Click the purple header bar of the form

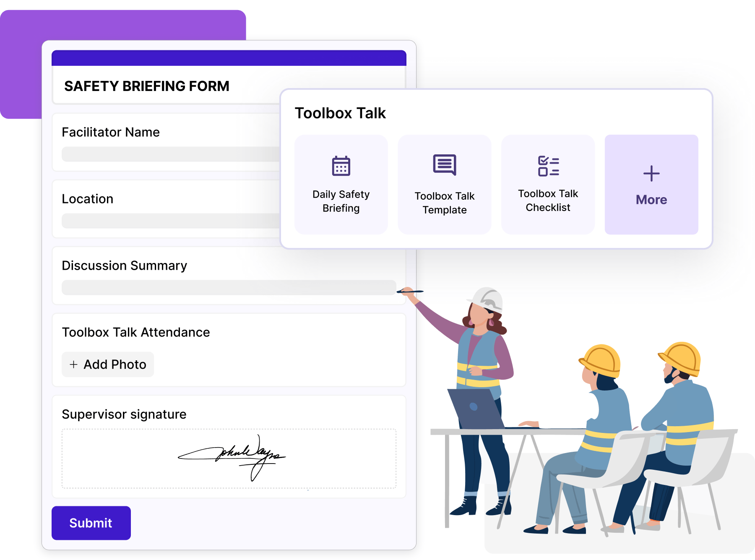tap(229, 57)
